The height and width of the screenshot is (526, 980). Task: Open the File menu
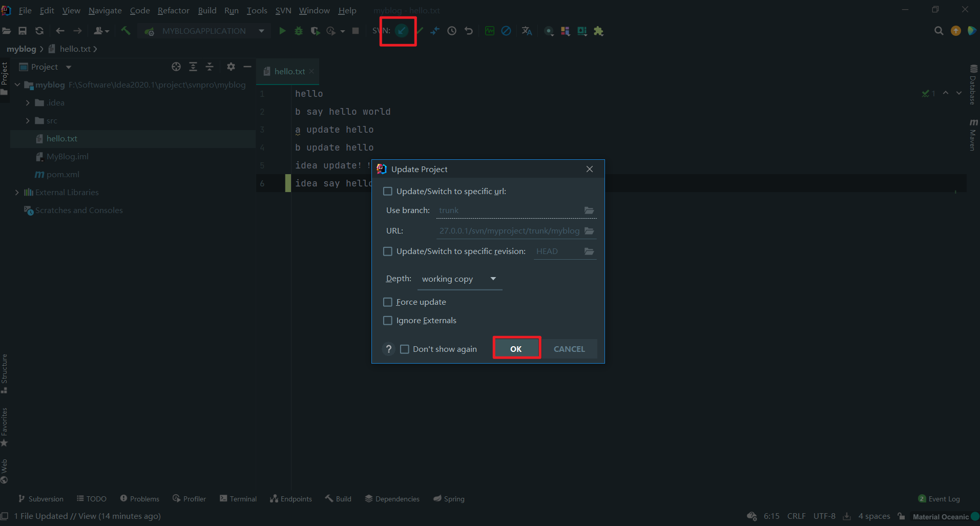(25, 10)
